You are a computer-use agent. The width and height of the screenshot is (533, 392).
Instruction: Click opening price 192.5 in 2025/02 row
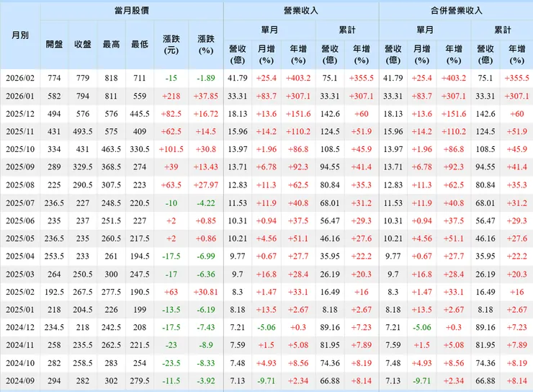click(54, 292)
